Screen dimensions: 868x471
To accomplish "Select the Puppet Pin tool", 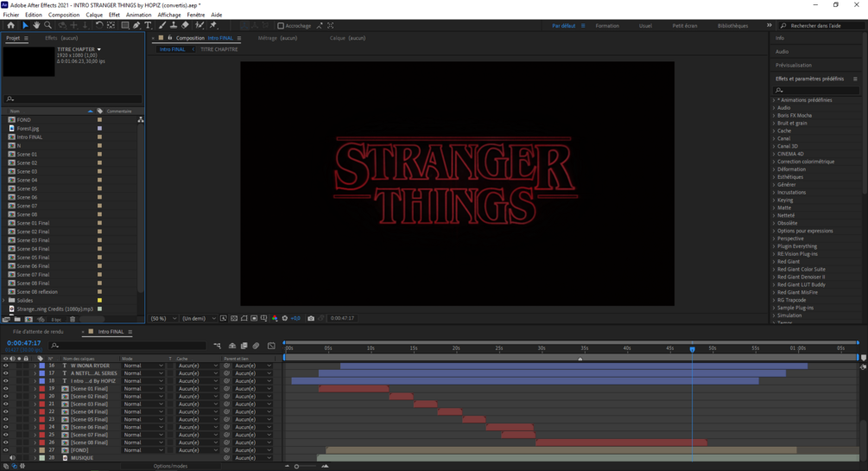I will tap(213, 25).
